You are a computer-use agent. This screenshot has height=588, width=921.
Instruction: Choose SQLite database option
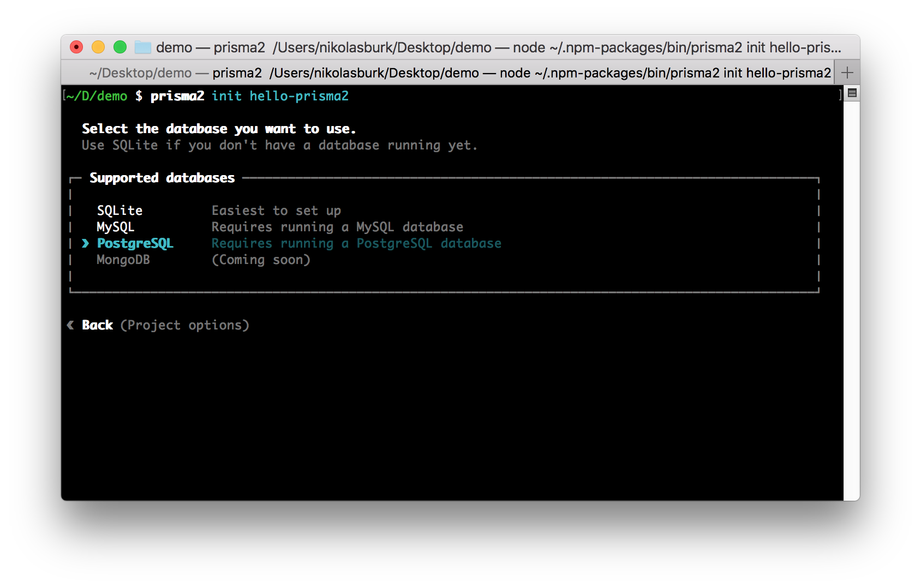[119, 211]
